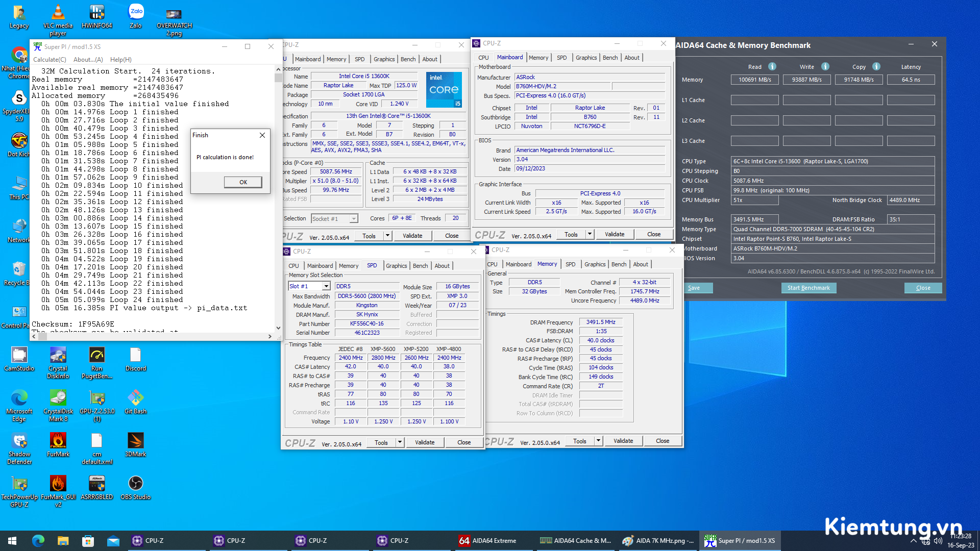This screenshot has height=551, width=980.
Task: Select CPU tab in Mainboard CPU-Z window
Action: (483, 58)
